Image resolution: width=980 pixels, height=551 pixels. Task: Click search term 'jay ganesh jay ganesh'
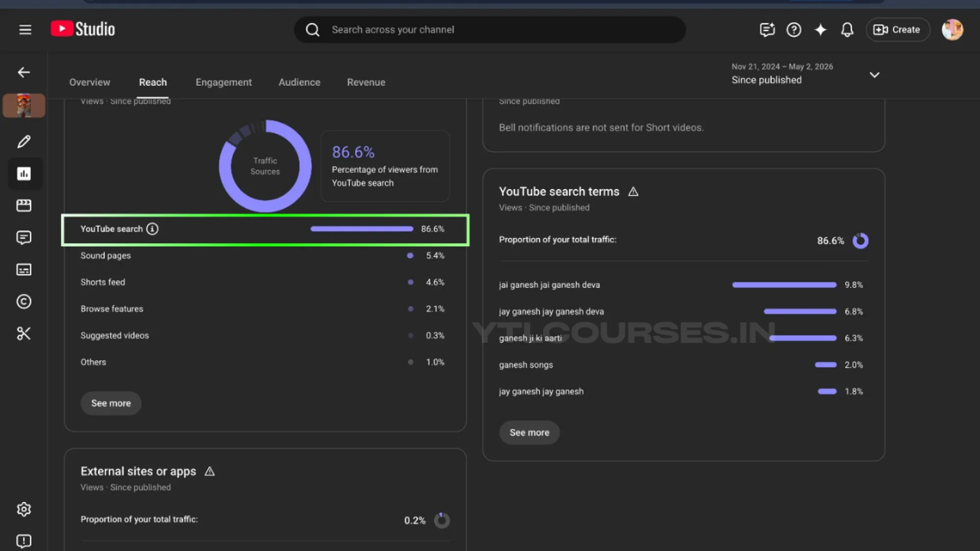click(541, 391)
